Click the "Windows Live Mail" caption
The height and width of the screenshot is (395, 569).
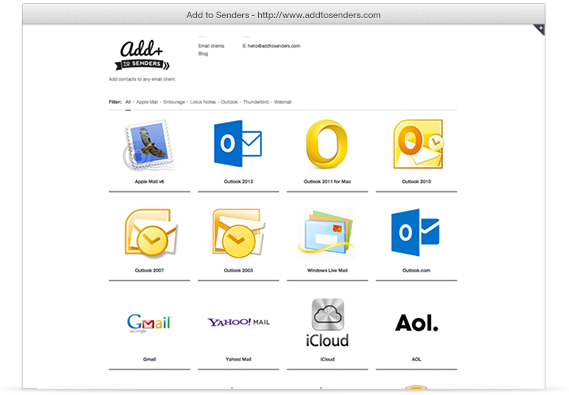point(327,270)
